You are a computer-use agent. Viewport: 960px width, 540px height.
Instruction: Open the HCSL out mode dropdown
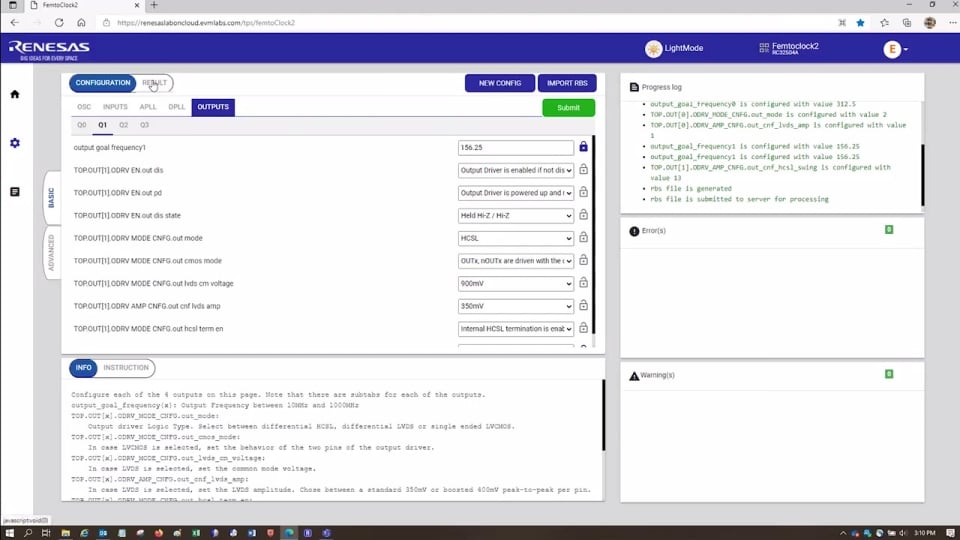point(516,238)
